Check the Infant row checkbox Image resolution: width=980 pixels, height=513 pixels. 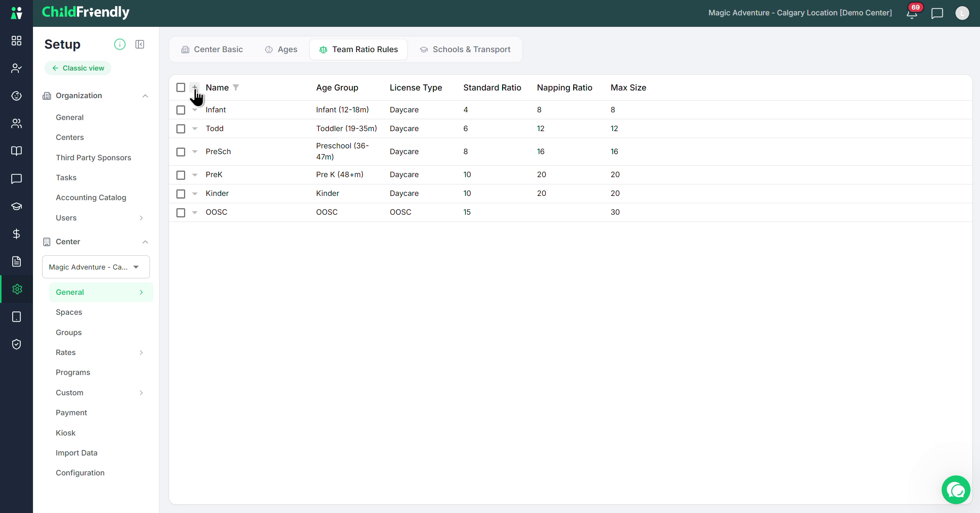click(x=181, y=110)
